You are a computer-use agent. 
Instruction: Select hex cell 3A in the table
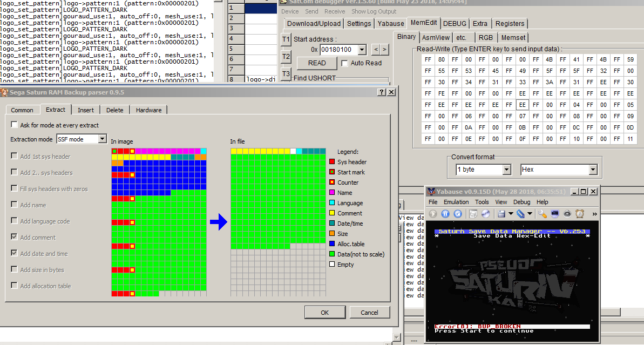550,82
